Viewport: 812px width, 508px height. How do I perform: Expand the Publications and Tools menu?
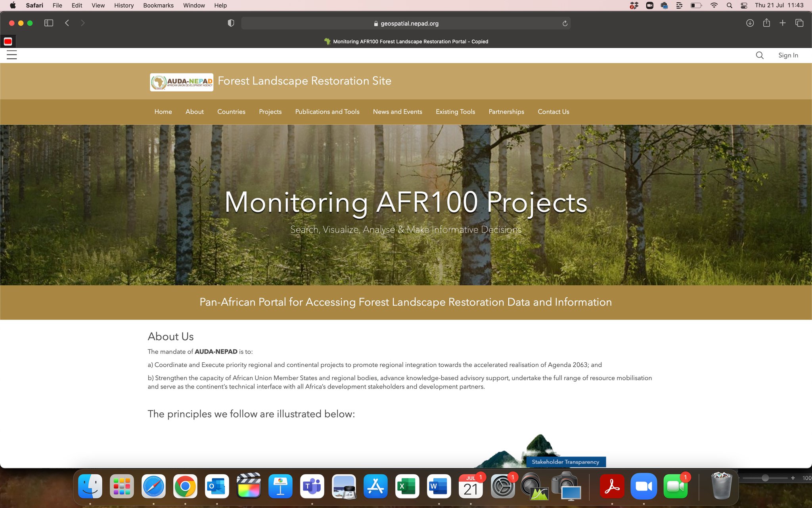(327, 112)
